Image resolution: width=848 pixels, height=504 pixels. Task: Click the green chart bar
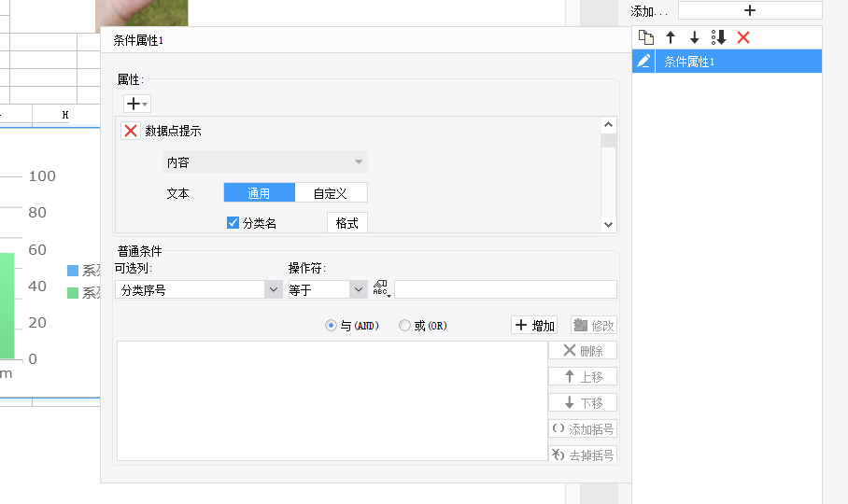[x=7, y=306]
